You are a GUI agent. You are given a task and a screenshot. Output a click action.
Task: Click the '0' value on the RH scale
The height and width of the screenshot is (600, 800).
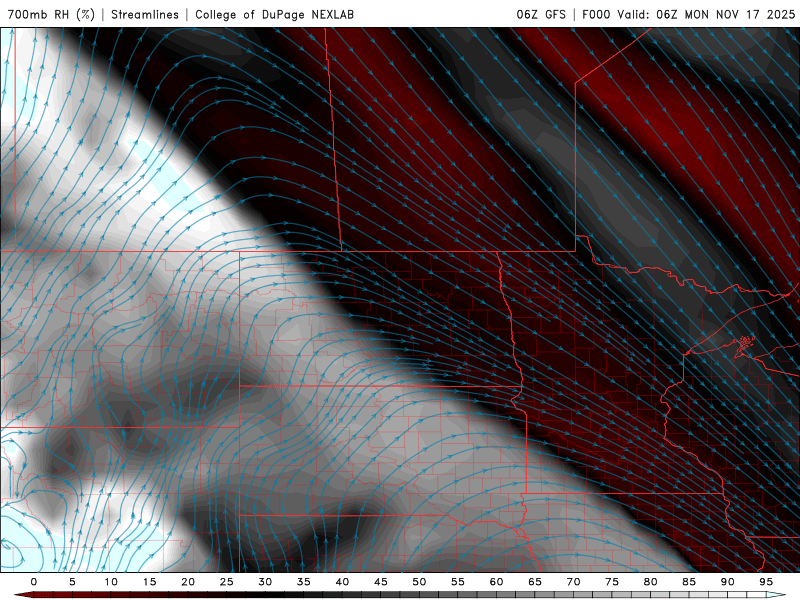click(x=34, y=582)
